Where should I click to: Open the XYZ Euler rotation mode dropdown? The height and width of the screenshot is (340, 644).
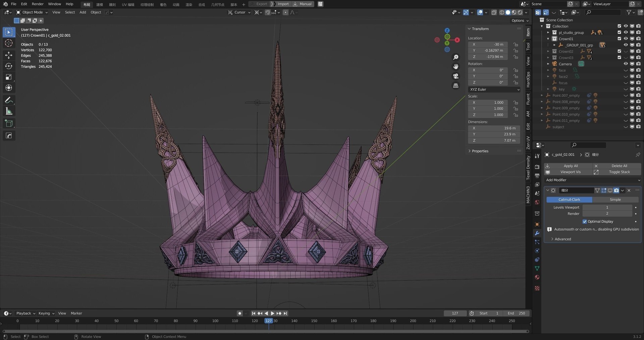(x=494, y=90)
